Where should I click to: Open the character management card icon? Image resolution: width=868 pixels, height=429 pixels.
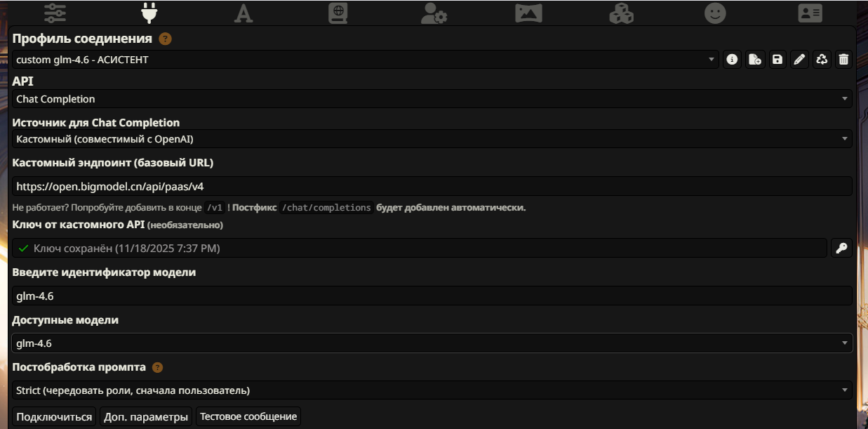point(810,13)
